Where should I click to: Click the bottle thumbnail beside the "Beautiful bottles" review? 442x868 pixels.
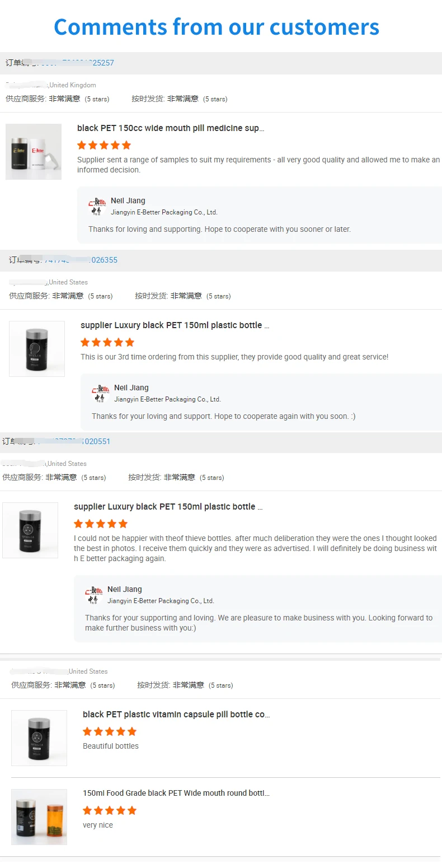[x=39, y=738]
